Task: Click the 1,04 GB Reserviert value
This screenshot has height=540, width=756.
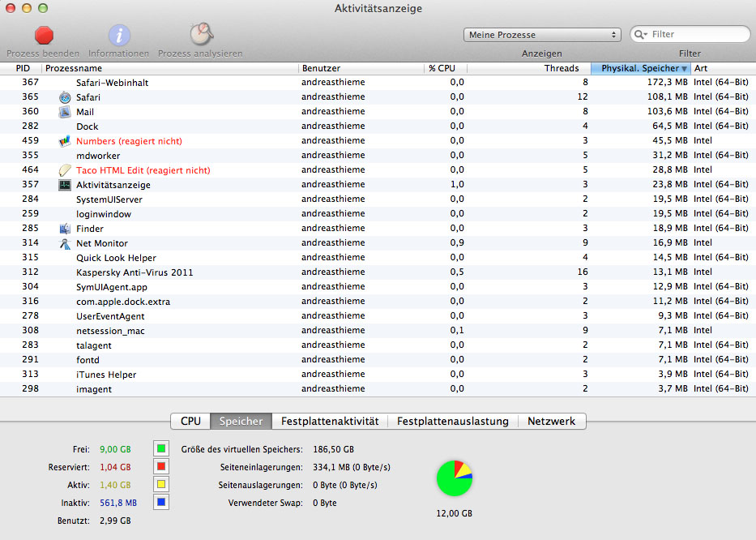Action: (115, 467)
